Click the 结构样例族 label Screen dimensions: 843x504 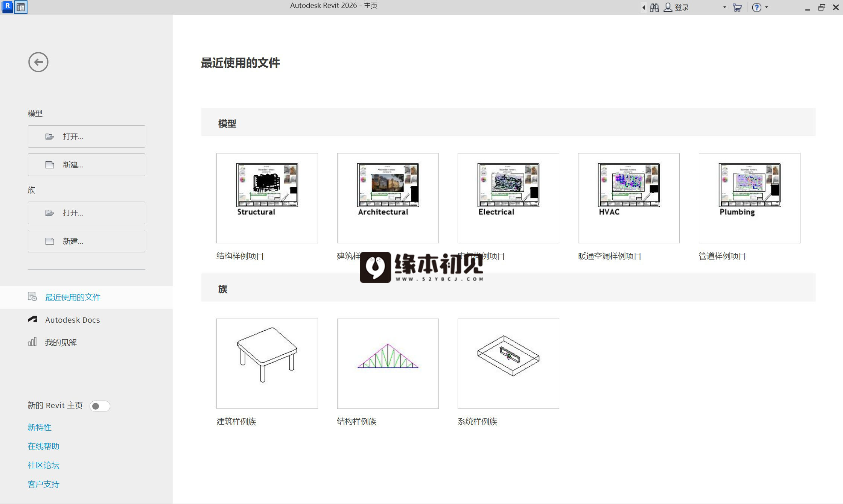tap(357, 422)
